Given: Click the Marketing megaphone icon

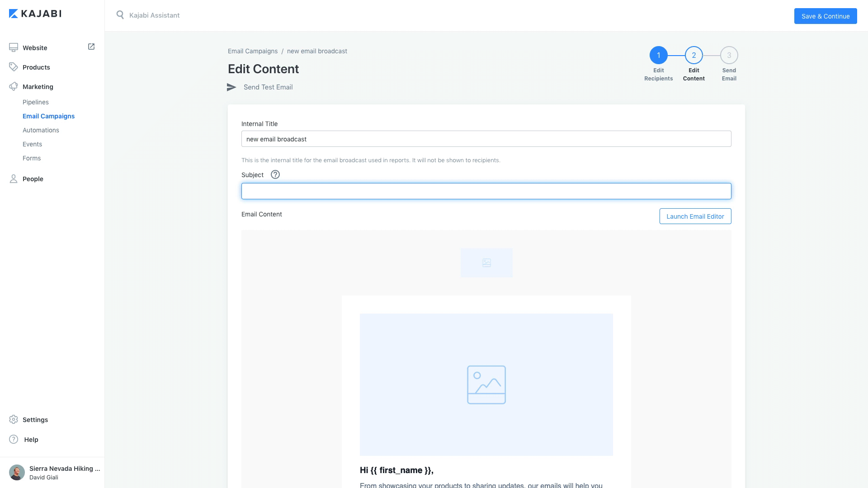Looking at the screenshot, I should click(x=14, y=86).
